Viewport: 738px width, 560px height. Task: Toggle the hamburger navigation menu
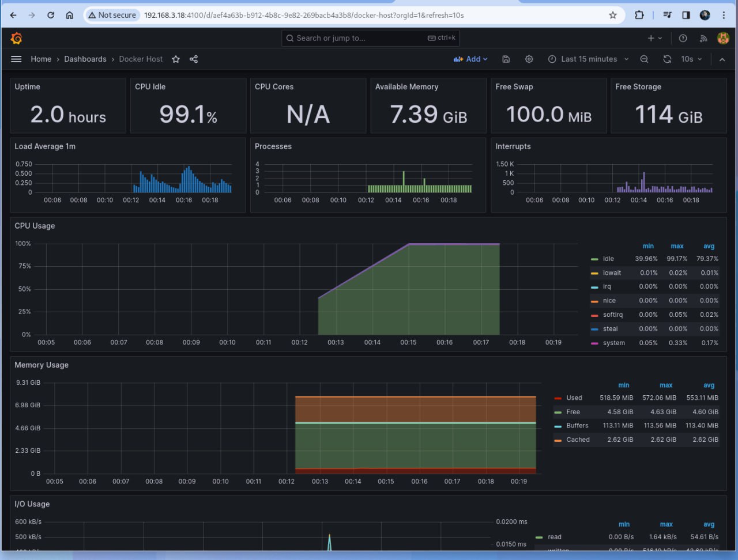coord(16,59)
